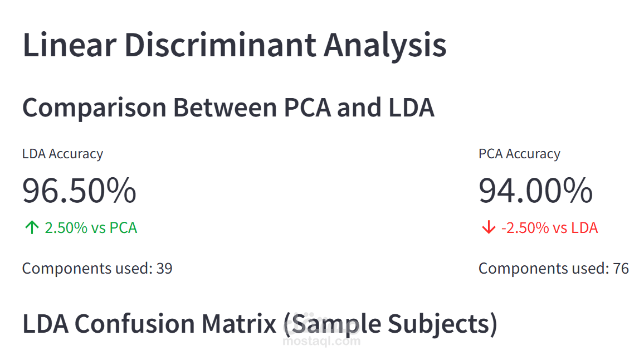644x355 pixels.
Task: Select the 94.00% accuracy value
Action: coord(535,191)
